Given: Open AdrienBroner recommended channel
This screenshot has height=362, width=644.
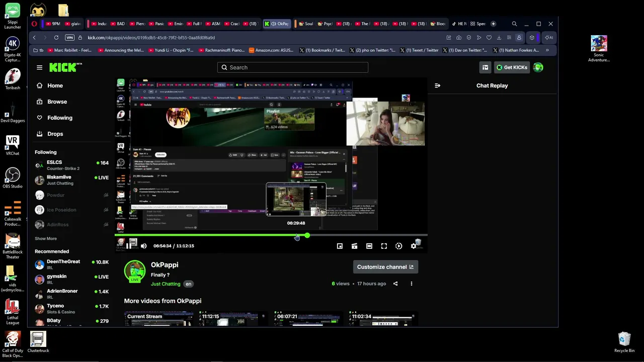Looking at the screenshot, I should [x=71, y=294].
